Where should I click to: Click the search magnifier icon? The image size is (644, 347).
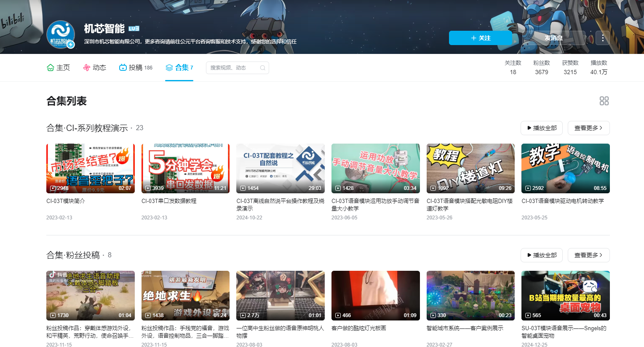pyautogui.click(x=262, y=67)
